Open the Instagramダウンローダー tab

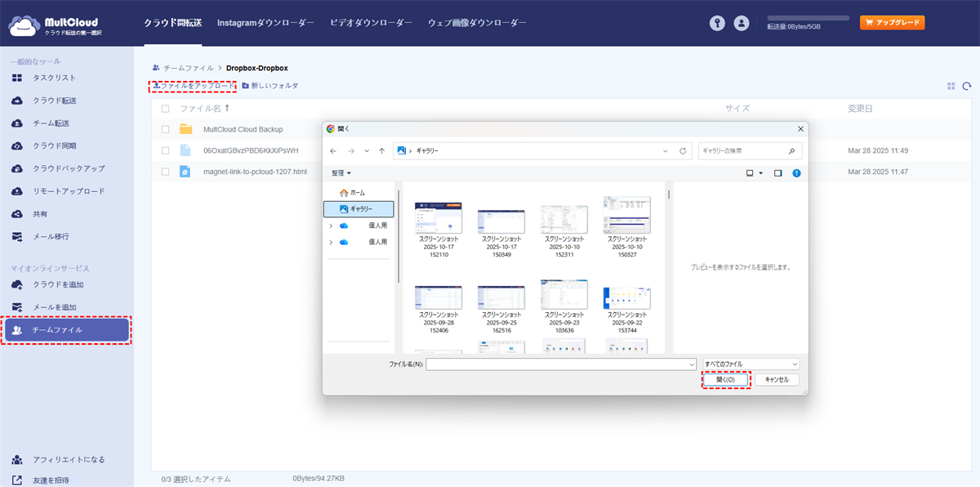pyautogui.click(x=265, y=23)
